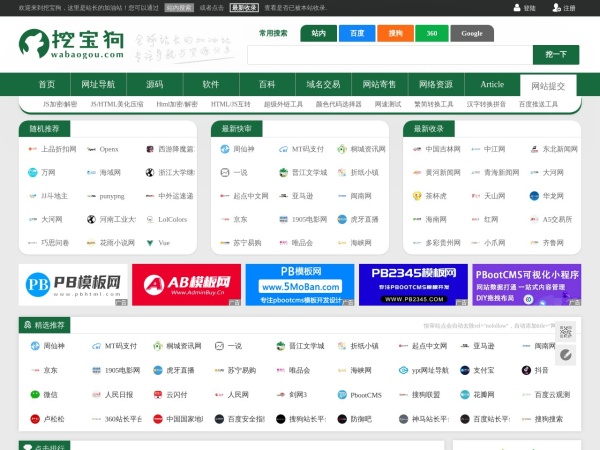Click 虎牙直播 icon in 最新快审
The image size is (600, 450).
click(342, 219)
